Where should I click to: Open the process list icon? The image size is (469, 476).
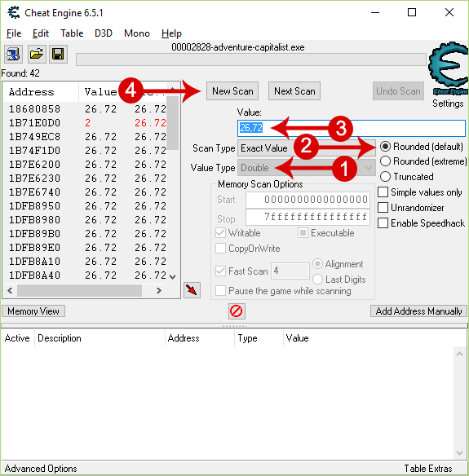click(x=13, y=55)
